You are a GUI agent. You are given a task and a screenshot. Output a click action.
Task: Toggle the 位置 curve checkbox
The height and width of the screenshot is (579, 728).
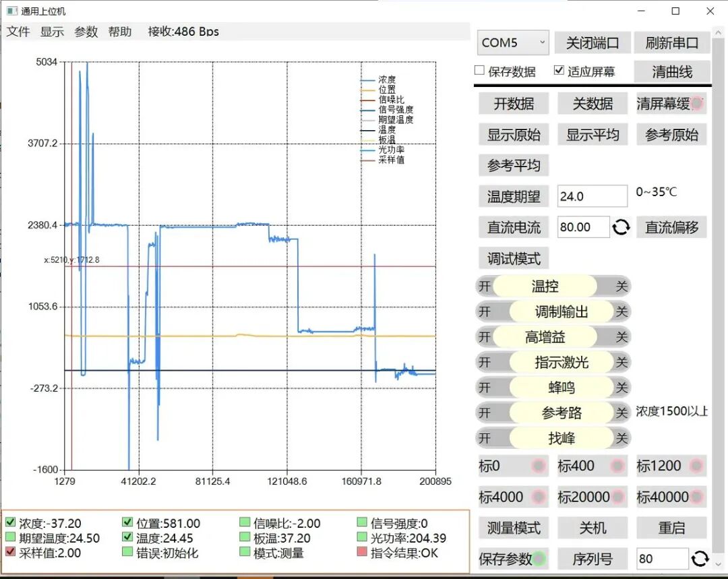pyautogui.click(x=127, y=523)
